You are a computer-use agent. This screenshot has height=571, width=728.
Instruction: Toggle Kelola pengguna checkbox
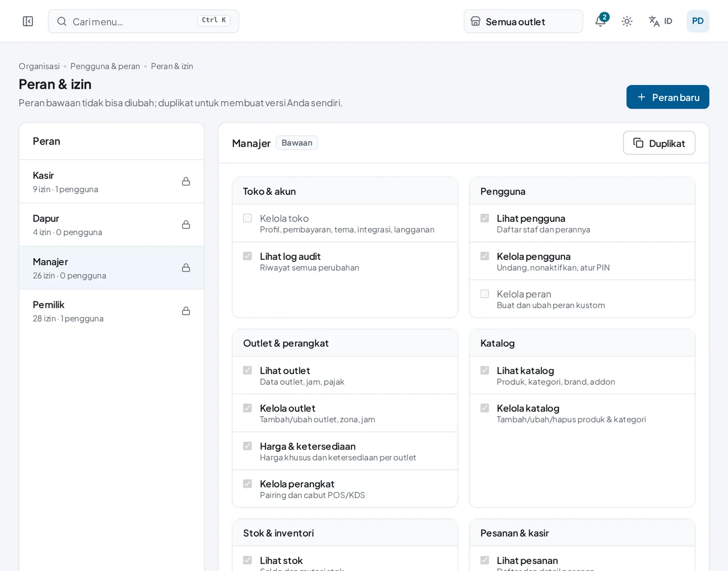485,256
